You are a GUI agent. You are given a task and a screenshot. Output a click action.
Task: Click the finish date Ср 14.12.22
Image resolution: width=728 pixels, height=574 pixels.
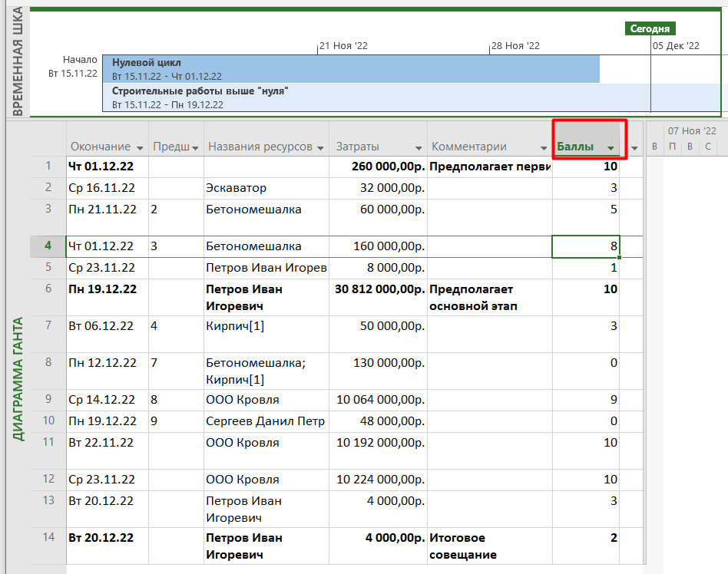pyautogui.click(x=108, y=400)
